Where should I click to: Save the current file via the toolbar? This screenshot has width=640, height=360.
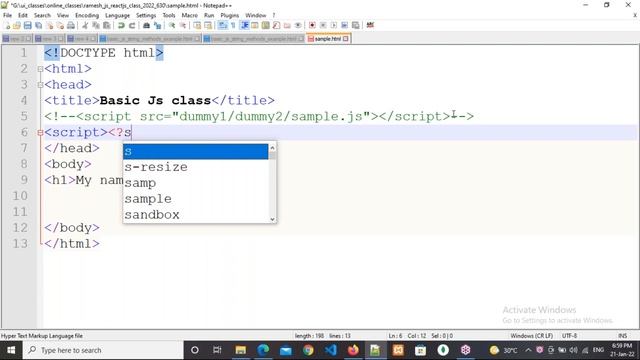point(27,25)
